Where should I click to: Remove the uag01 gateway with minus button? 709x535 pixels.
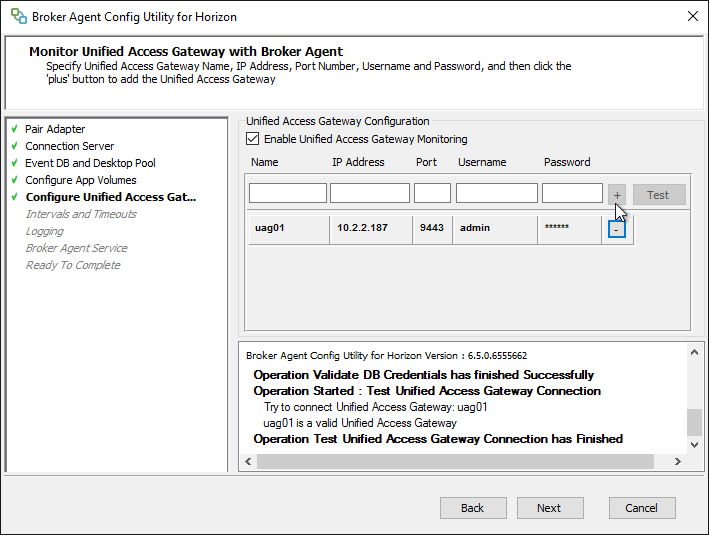tap(616, 230)
